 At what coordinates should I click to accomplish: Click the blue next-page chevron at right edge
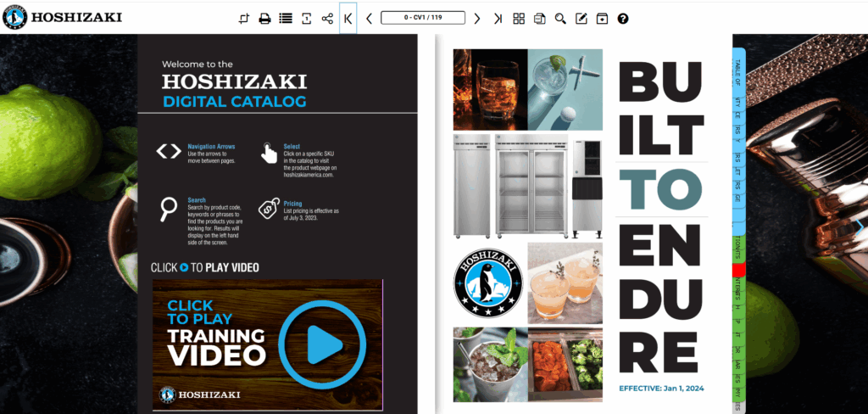point(860,227)
